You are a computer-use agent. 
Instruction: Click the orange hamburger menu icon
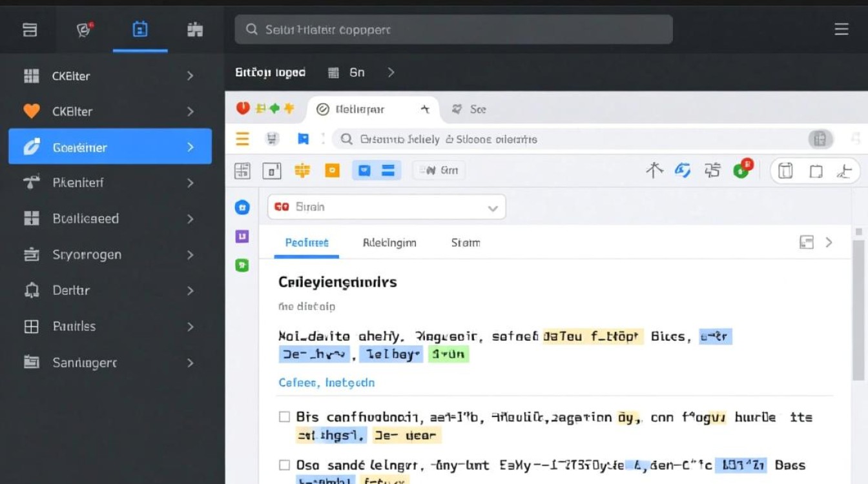coord(242,139)
